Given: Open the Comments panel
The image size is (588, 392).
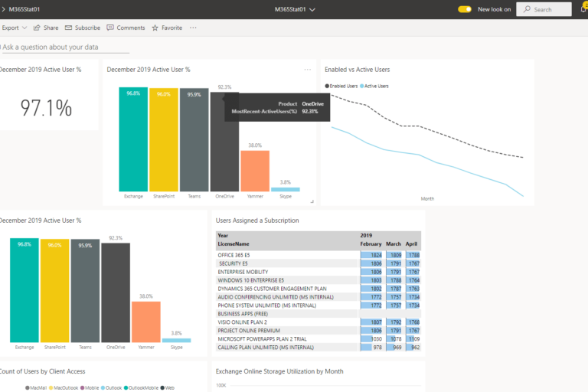Looking at the screenshot, I should [126, 28].
